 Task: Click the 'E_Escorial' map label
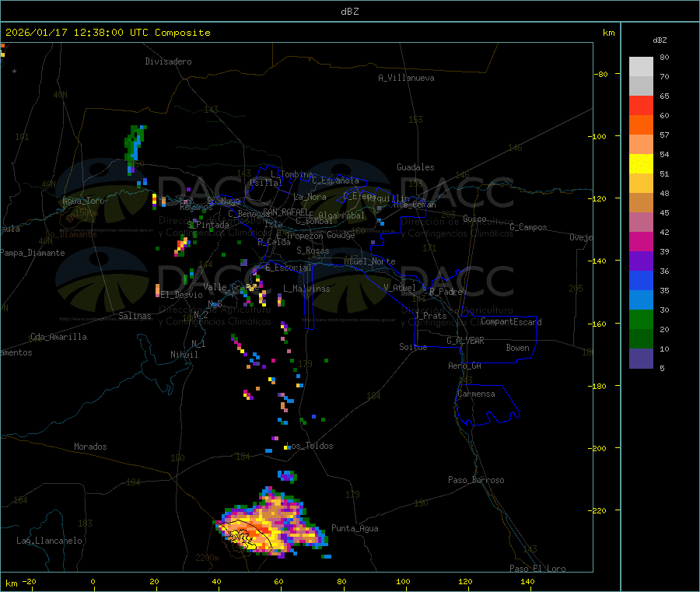click(x=289, y=268)
